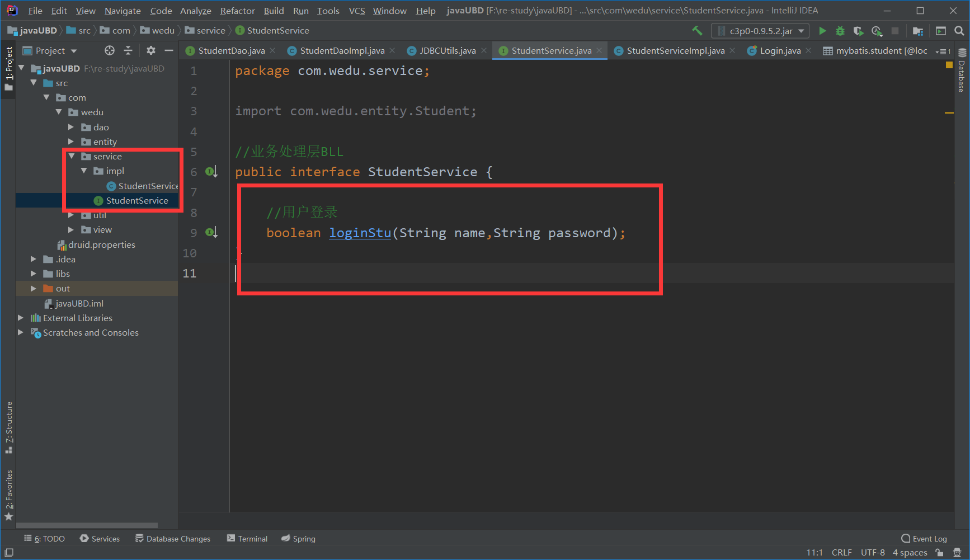Run with Coverage shield icon

858,31
